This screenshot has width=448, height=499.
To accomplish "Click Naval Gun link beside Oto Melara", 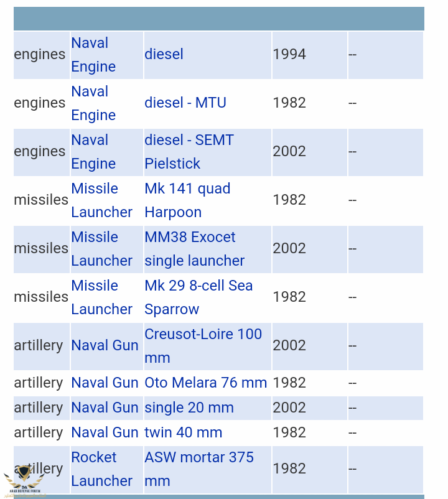I will tap(105, 383).
